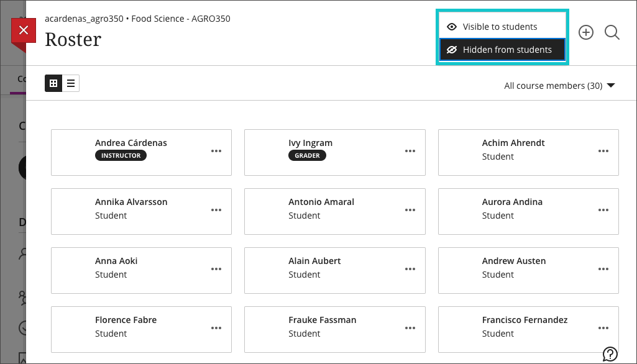This screenshot has height=364, width=637.
Task: Open more options for Andrea Cárdenas
Action: [x=216, y=151]
